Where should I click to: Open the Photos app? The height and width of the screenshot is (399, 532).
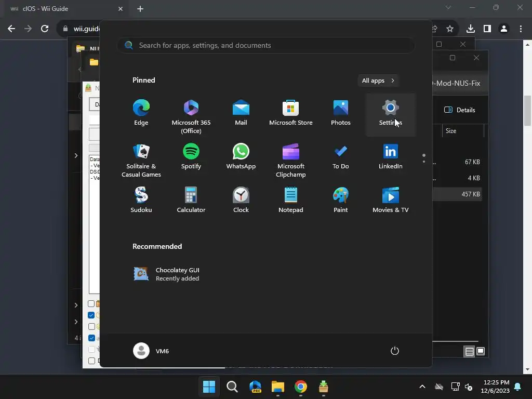coord(341,114)
